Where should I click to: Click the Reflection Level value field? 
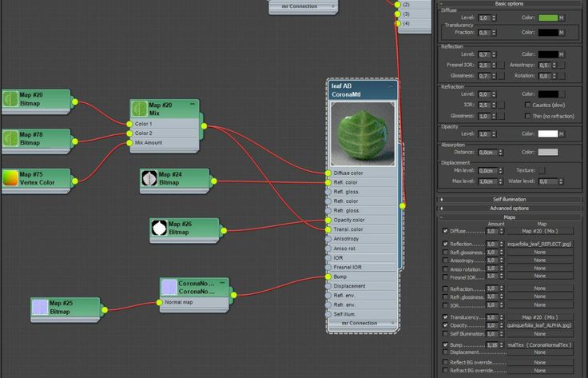(484, 54)
